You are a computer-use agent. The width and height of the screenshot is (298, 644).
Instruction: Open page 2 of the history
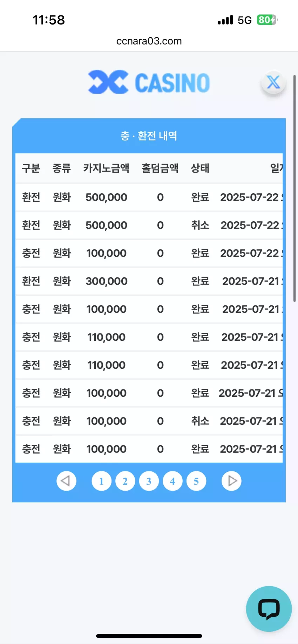point(125,481)
